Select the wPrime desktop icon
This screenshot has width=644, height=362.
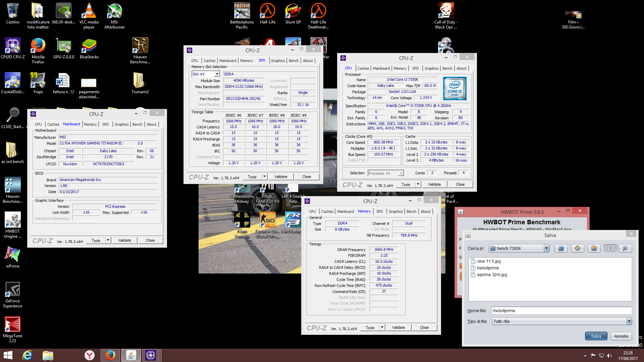click(x=13, y=258)
